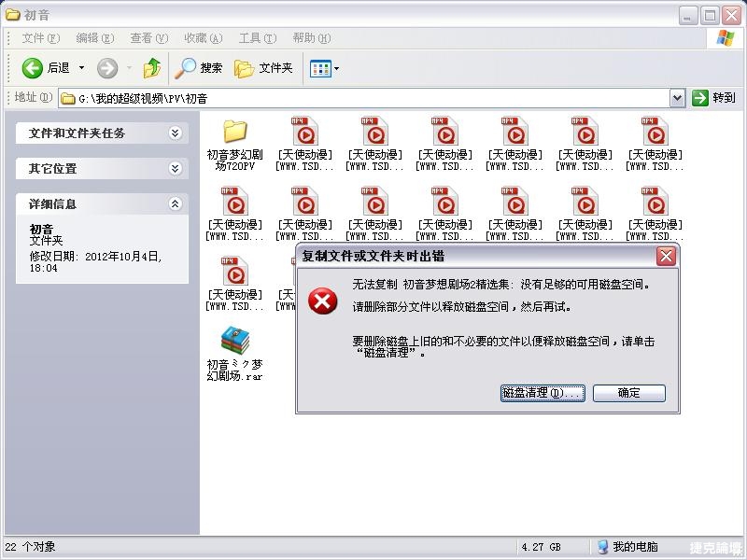The height and width of the screenshot is (560, 747).
Task: Collapse the 详细信息 details panel
Action: [175, 203]
